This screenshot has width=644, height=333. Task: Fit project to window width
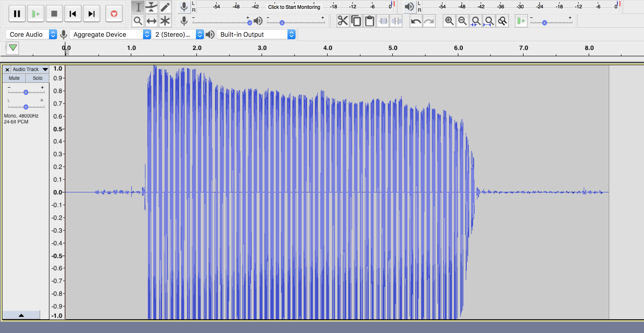coord(489,21)
